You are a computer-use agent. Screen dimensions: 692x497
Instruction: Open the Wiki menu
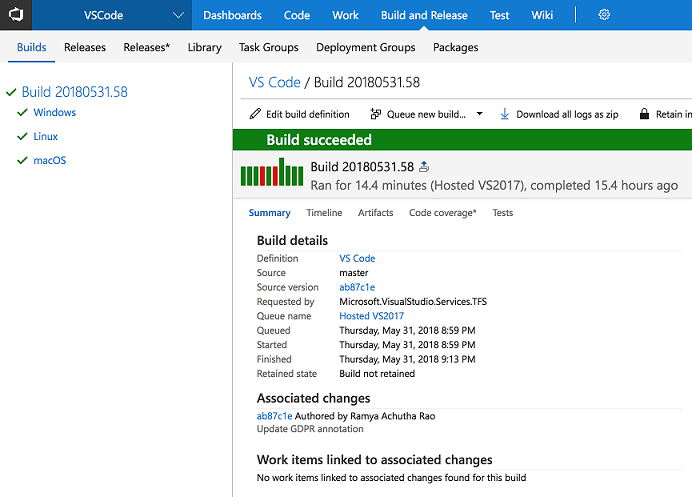pyautogui.click(x=542, y=15)
